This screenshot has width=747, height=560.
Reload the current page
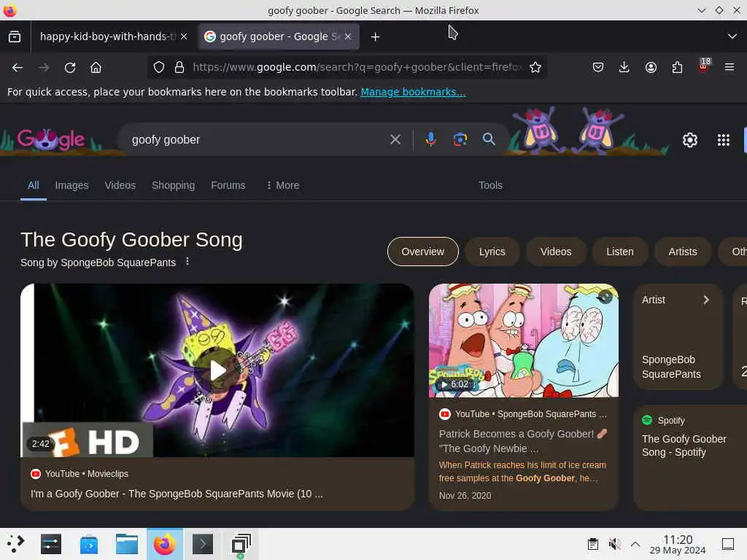tap(70, 68)
